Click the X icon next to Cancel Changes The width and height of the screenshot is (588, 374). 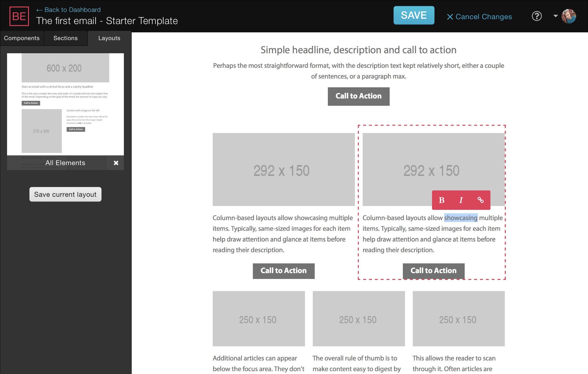(x=450, y=17)
